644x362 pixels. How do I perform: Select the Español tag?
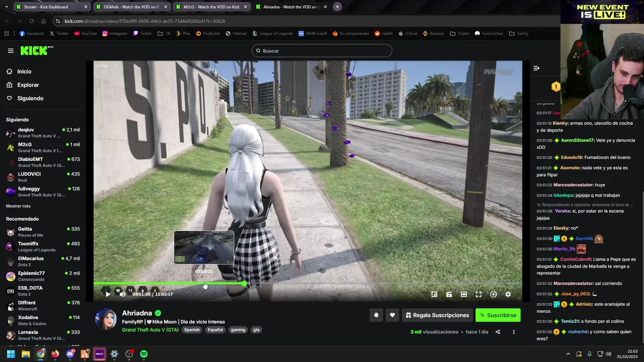[x=215, y=330]
